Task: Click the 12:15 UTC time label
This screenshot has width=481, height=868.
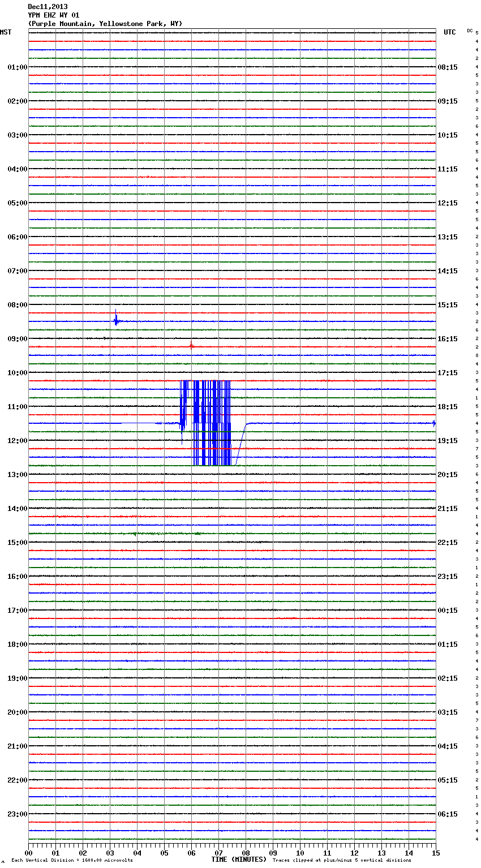Action: [x=448, y=203]
